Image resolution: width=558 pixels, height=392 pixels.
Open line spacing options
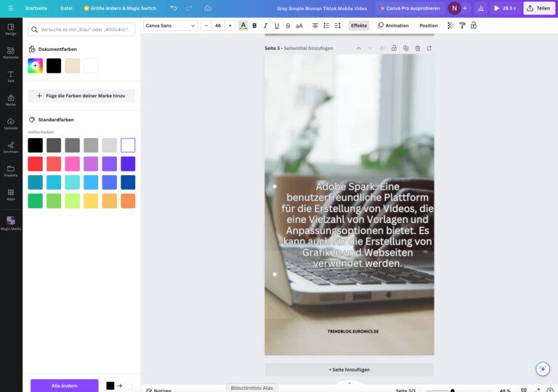[338, 25]
